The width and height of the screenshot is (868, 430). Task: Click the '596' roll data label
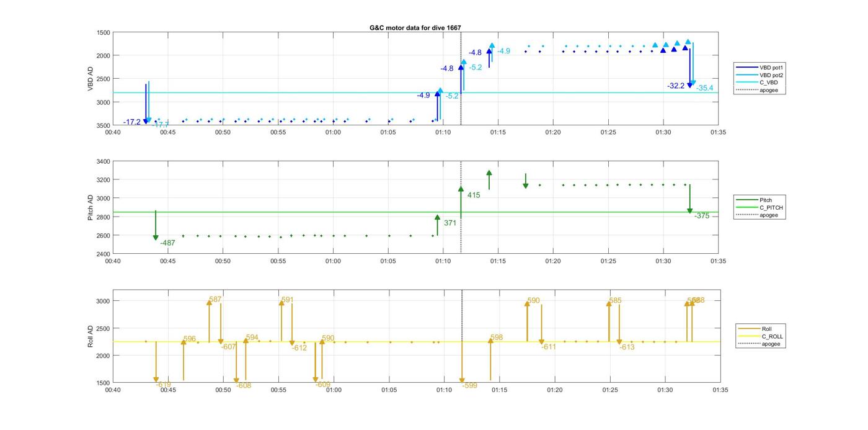pyautogui.click(x=190, y=339)
